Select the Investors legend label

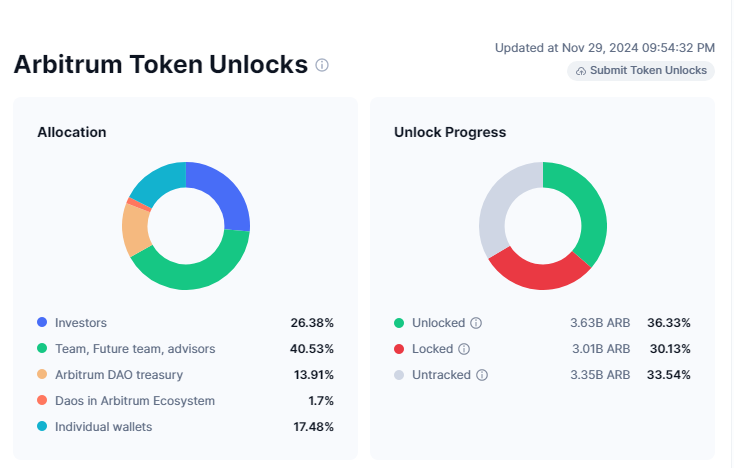click(x=81, y=323)
